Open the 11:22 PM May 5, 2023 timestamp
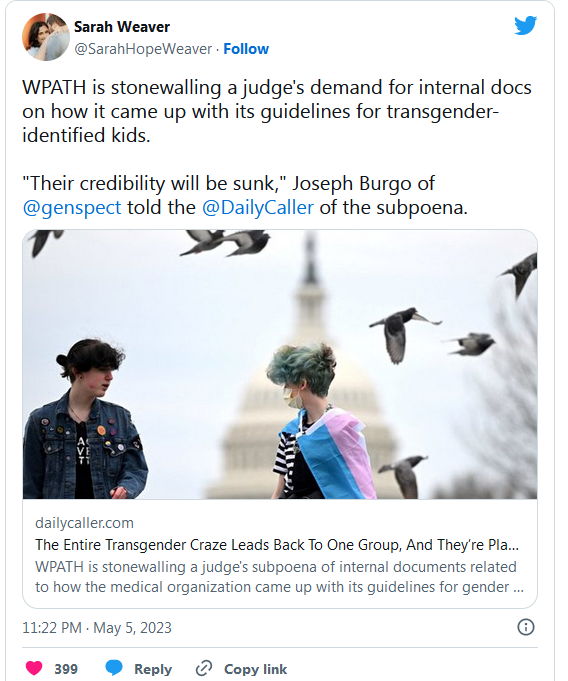 [x=97, y=628]
